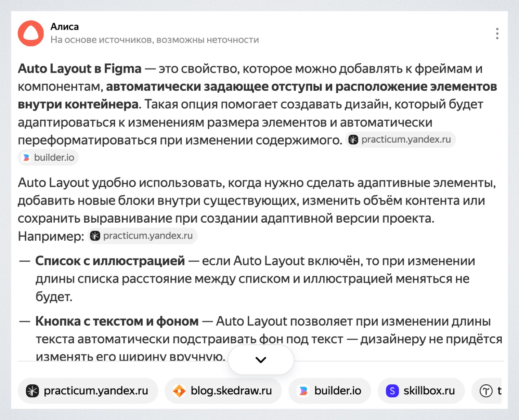Open practicum.yandex.ru text in bottom sources row
519x420 pixels.
(x=96, y=391)
